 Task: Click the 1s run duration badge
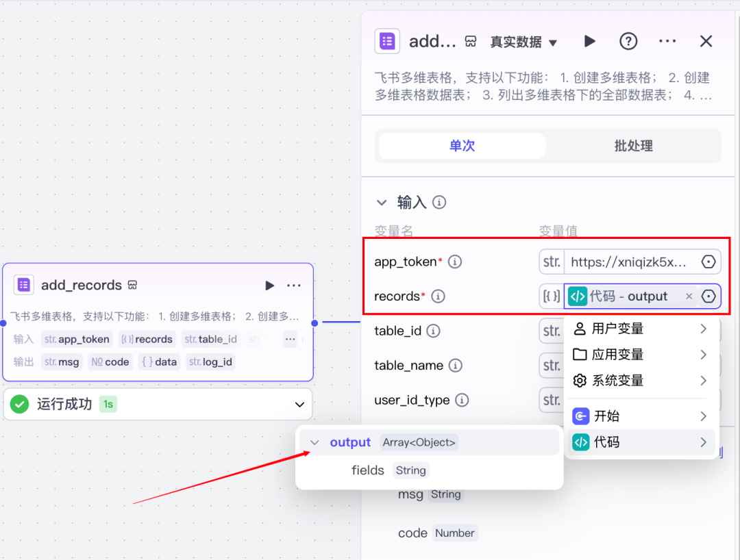pos(108,404)
